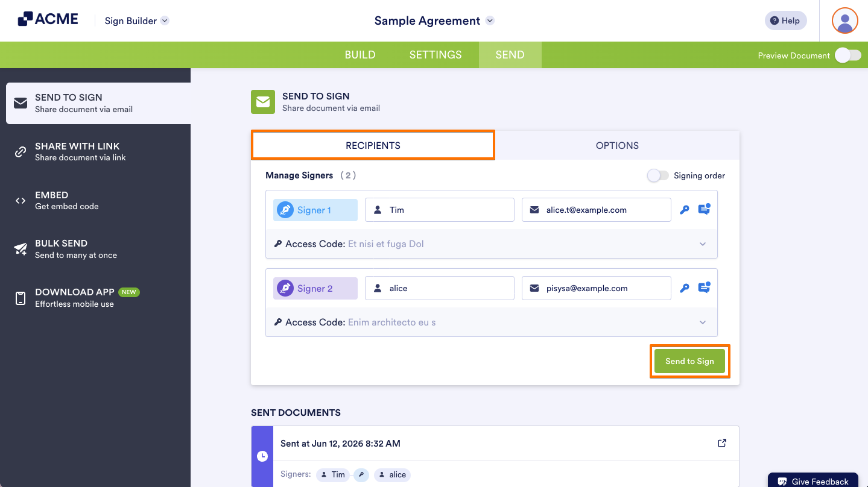The height and width of the screenshot is (487, 868).
Task: Click the Signer 2 role badge
Action: tap(315, 288)
